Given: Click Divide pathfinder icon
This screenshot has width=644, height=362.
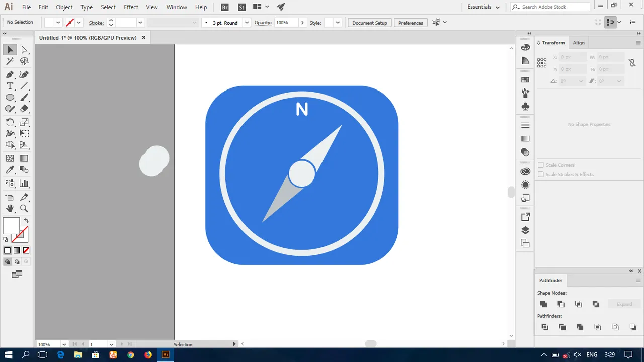Looking at the screenshot, I should pyautogui.click(x=545, y=327).
